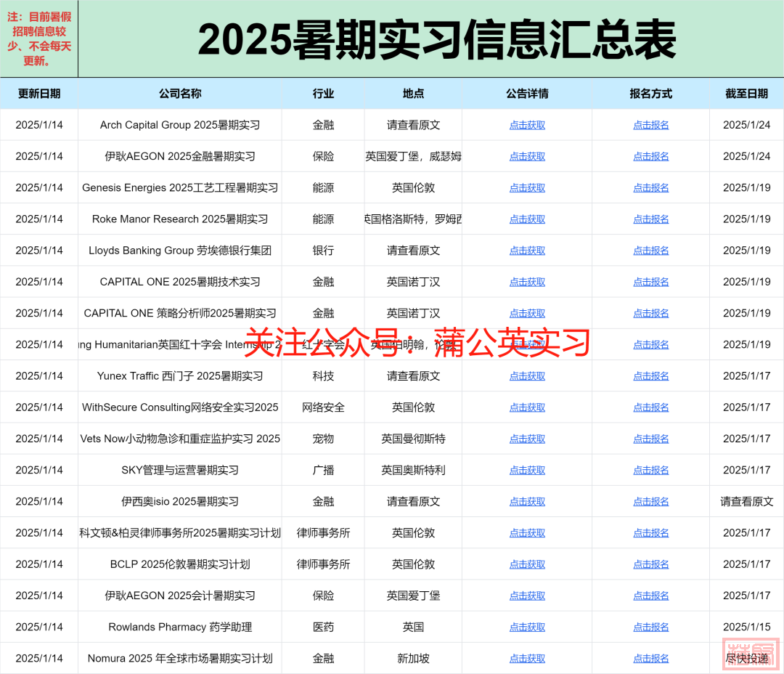The height and width of the screenshot is (674, 784).
Task: Open 点击报名 link for Rowlands Pharmacy
Action: [650, 628]
